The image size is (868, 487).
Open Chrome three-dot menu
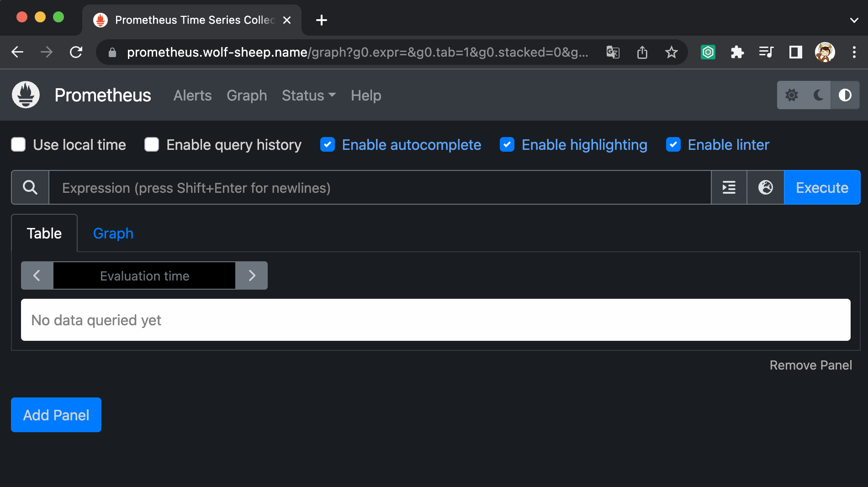pyautogui.click(x=854, y=52)
